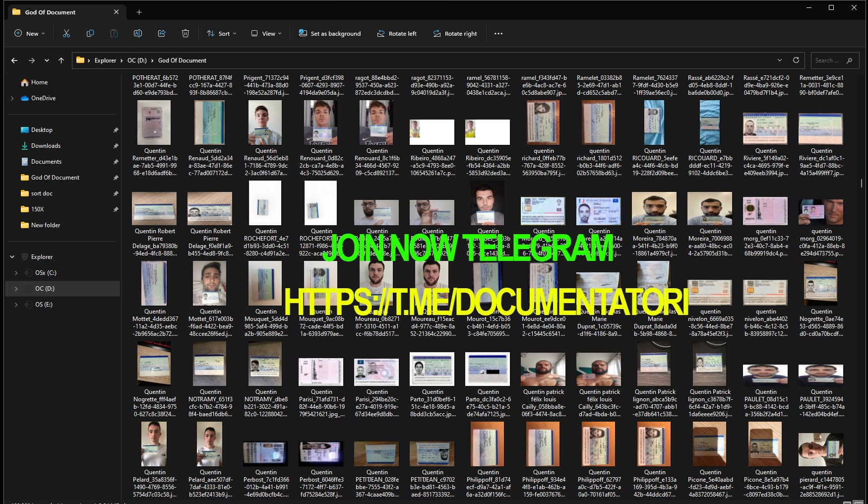This screenshot has height=504, width=868.
Task: Click the vertical scrollbar thumb in file pane
Action: click(x=862, y=184)
